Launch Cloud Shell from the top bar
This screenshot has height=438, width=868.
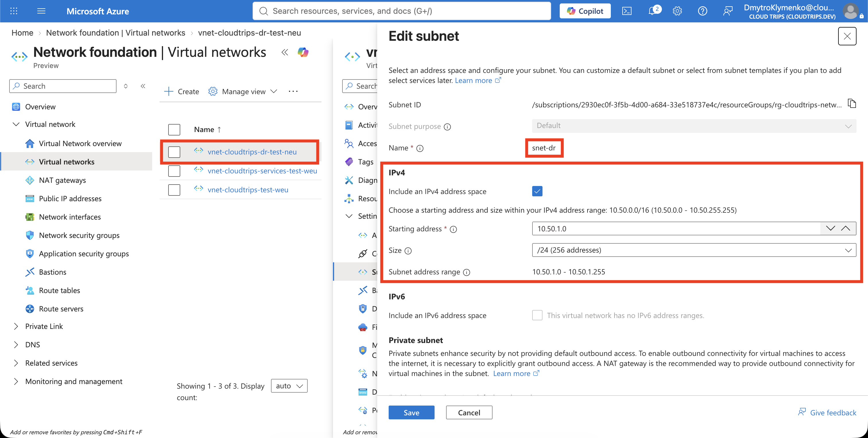[x=627, y=11]
